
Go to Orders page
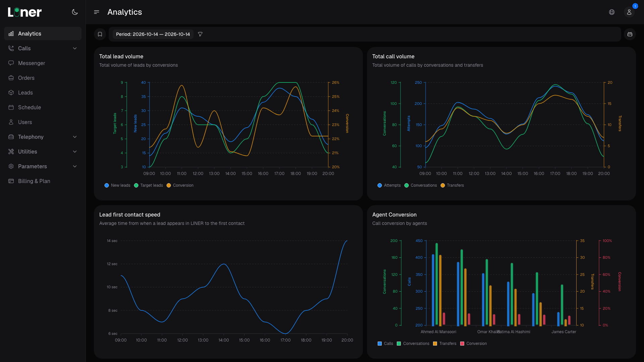(x=43, y=78)
